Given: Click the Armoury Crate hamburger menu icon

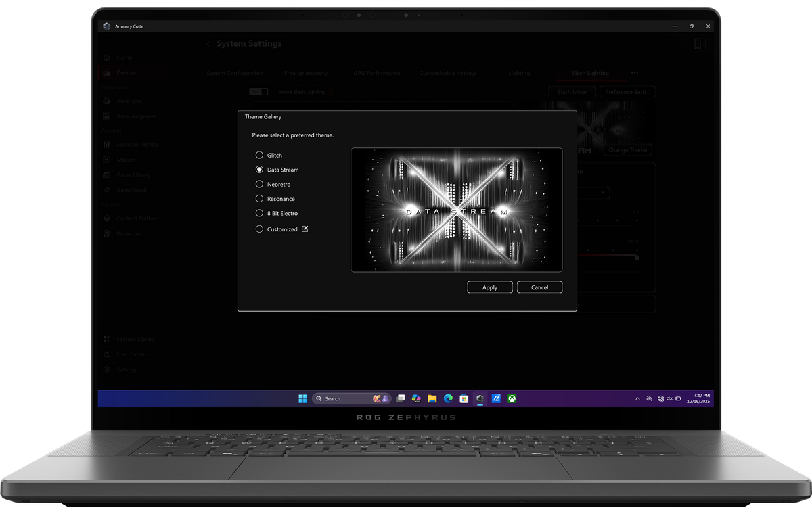Looking at the screenshot, I should [x=106, y=42].
